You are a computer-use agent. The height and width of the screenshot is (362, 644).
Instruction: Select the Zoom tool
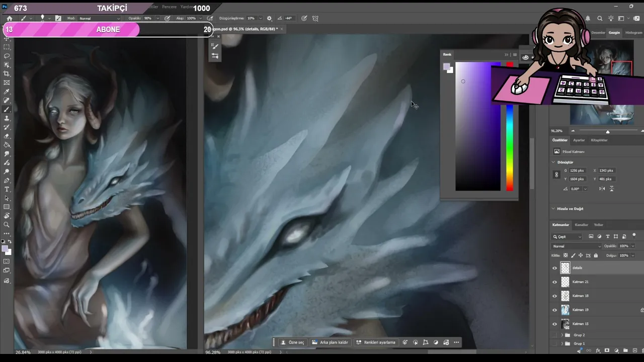click(7, 225)
